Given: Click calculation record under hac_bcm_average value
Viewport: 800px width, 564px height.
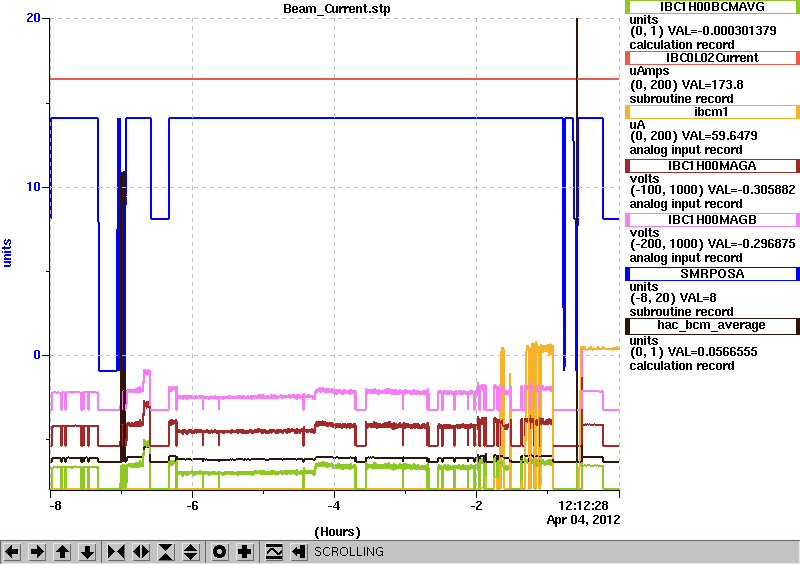Looking at the screenshot, I should click(x=682, y=366).
